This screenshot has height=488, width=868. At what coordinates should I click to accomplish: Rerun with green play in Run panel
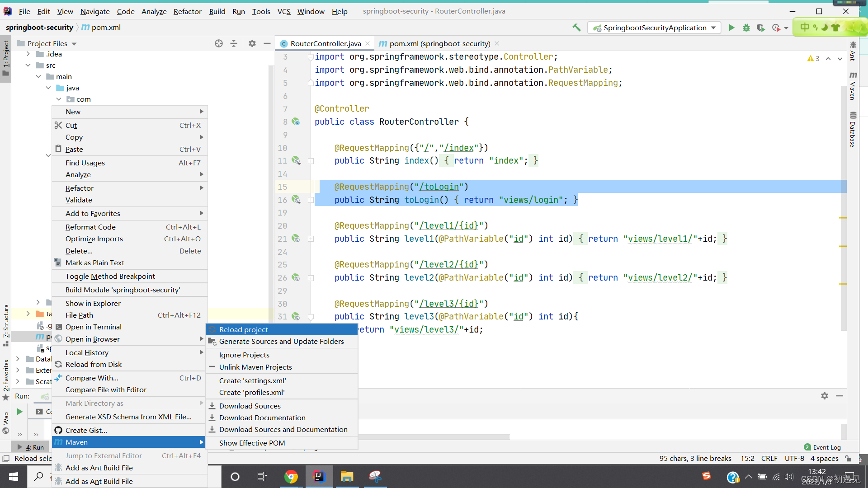(x=19, y=412)
